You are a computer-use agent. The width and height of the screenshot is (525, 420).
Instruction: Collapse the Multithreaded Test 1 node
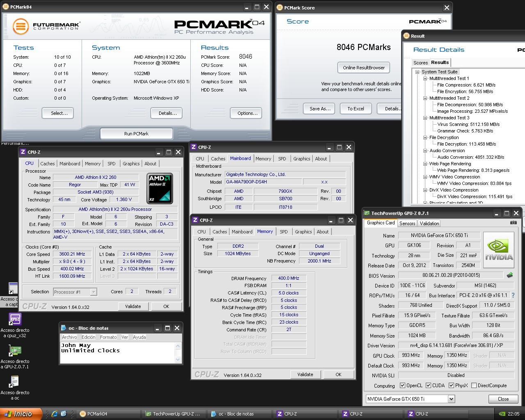(x=425, y=78)
